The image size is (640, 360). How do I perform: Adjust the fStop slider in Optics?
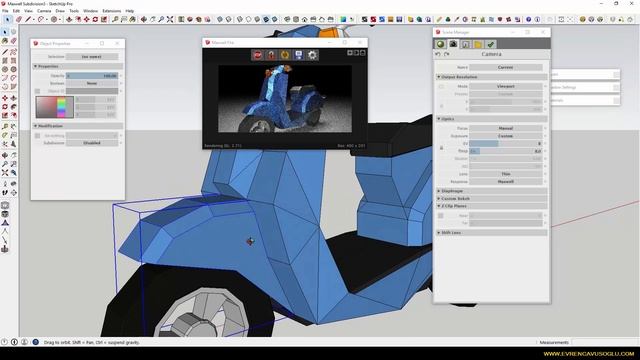coord(506,151)
